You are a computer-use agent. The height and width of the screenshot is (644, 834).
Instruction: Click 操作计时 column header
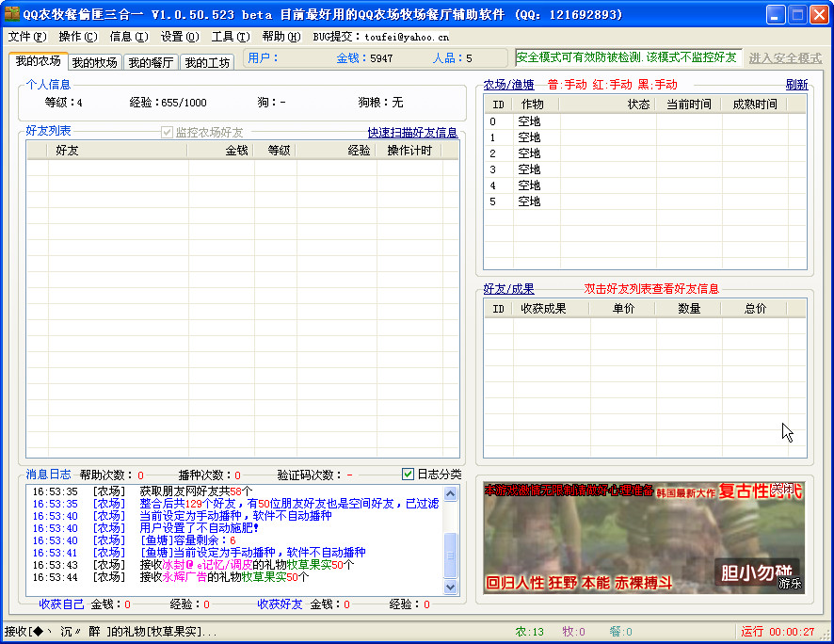pos(409,151)
